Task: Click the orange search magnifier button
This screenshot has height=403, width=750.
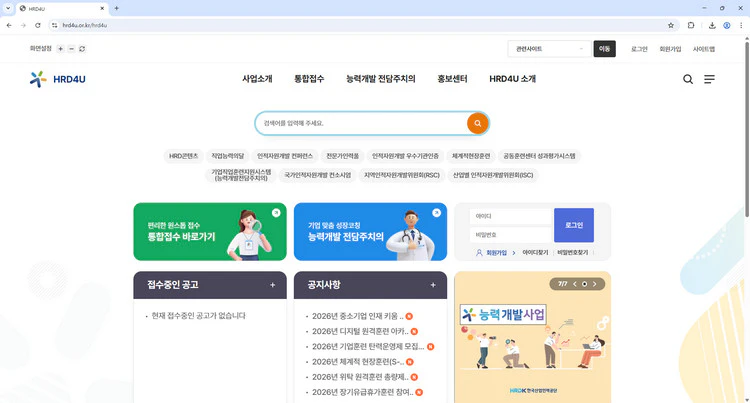Action: [x=478, y=123]
